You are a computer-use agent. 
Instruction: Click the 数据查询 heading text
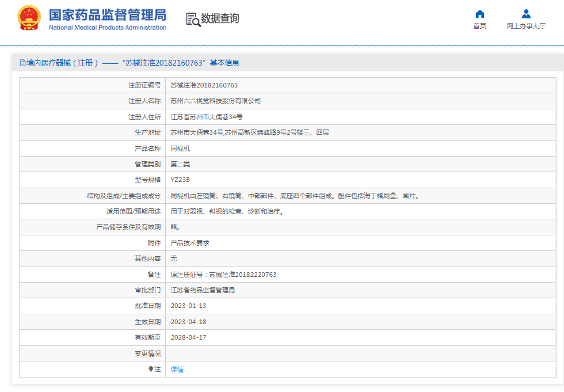(x=220, y=18)
